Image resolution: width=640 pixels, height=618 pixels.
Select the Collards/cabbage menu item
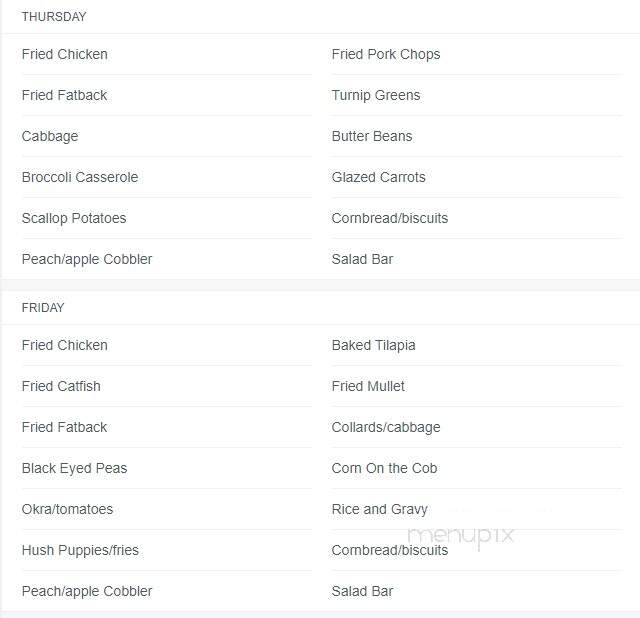point(386,427)
